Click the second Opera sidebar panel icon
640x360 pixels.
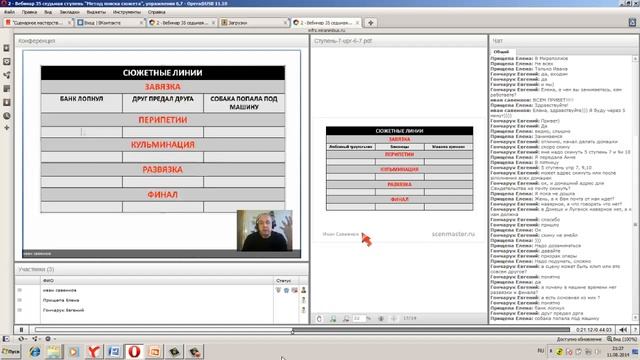tap(7, 62)
